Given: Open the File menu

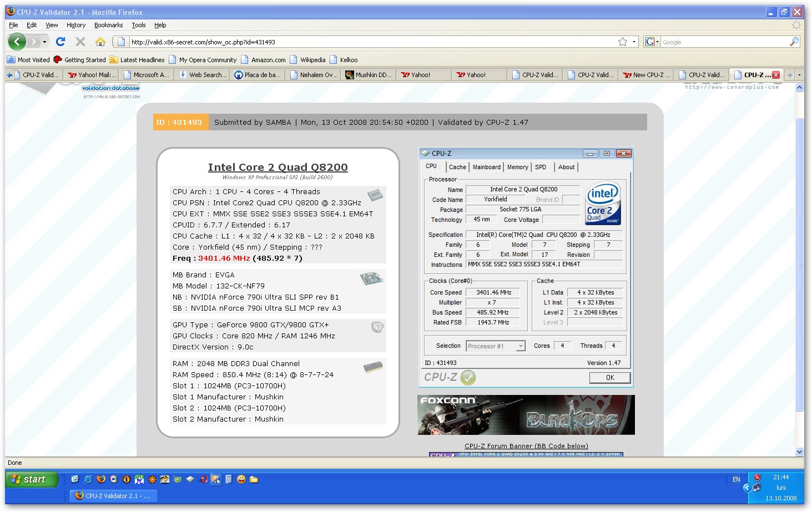Looking at the screenshot, I should pos(14,25).
